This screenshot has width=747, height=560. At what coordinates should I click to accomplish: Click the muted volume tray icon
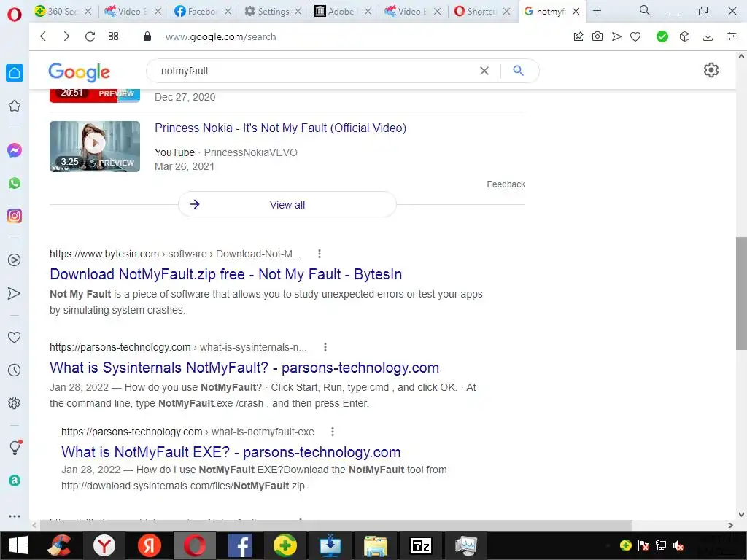click(x=678, y=545)
